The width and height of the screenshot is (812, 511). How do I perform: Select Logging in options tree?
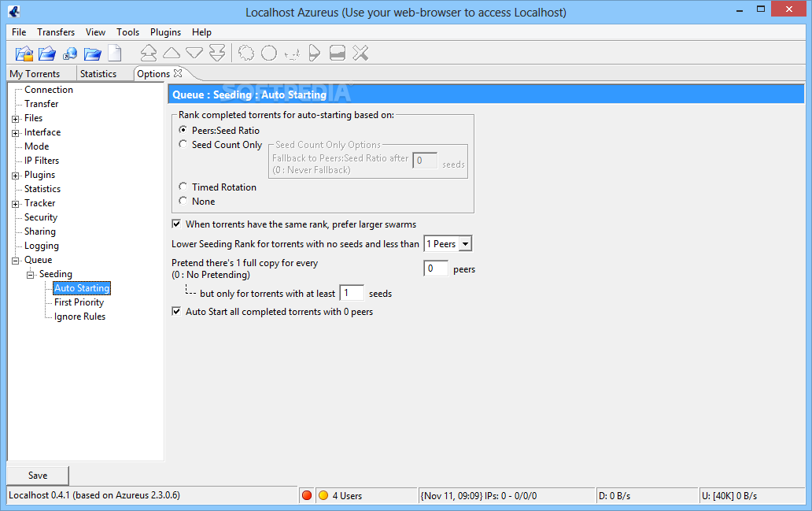click(x=42, y=246)
